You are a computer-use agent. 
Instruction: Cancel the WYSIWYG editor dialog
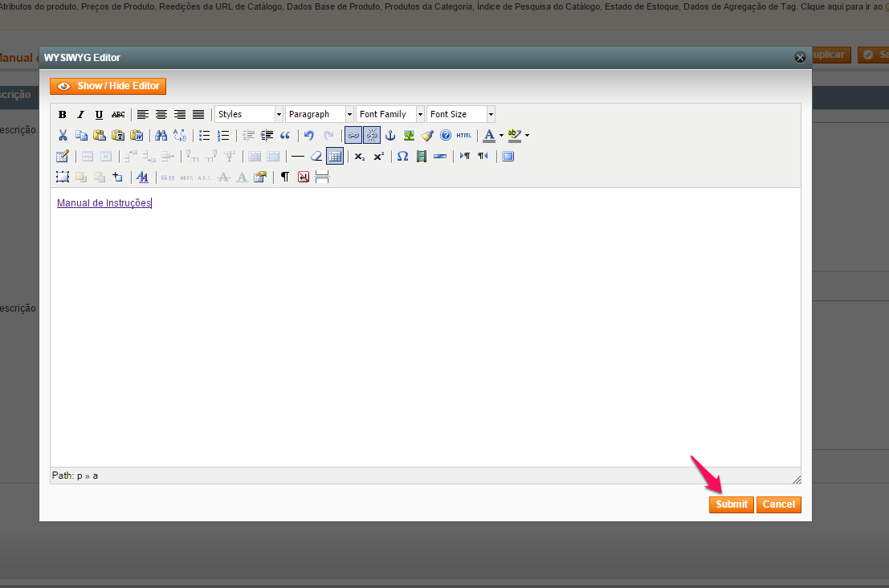click(778, 504)
